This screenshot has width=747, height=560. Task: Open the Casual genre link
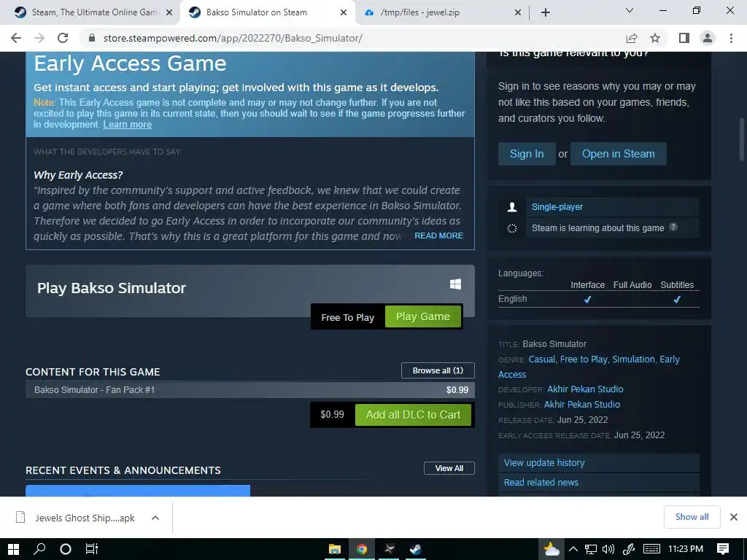[x=542, y=359]
